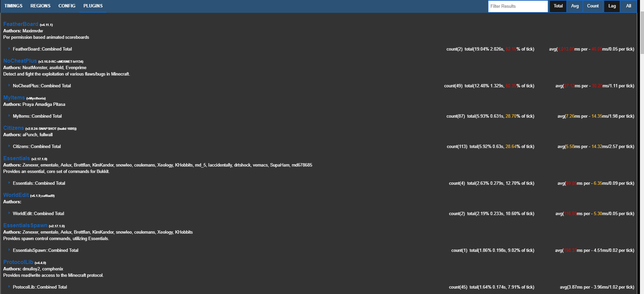Viewport: 644px width, 294px height.
Task: Select the "MyItems::Combined Total" label
Action: (x=37, y=116)
